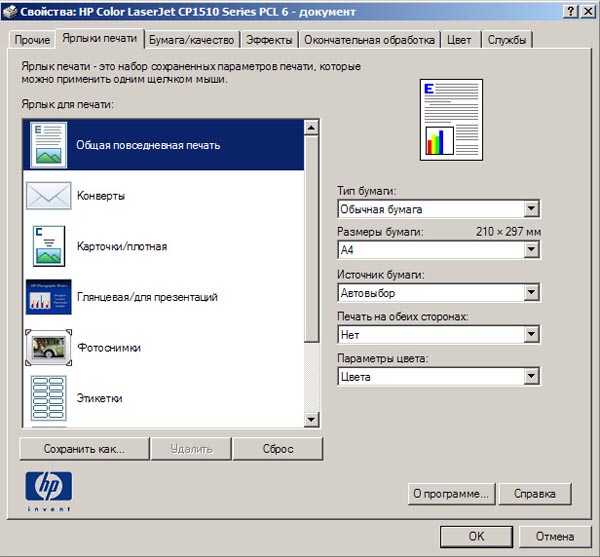Open the Службы tab

pos(507,40)
